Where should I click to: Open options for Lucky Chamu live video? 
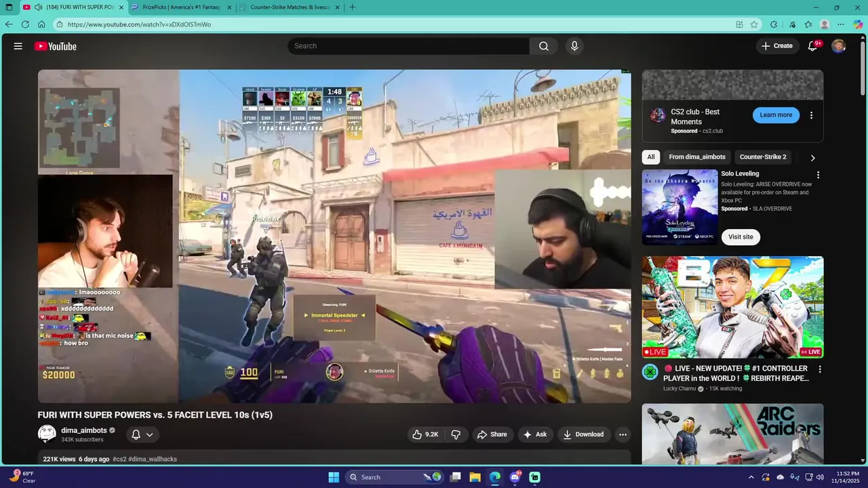coord(819,369)
